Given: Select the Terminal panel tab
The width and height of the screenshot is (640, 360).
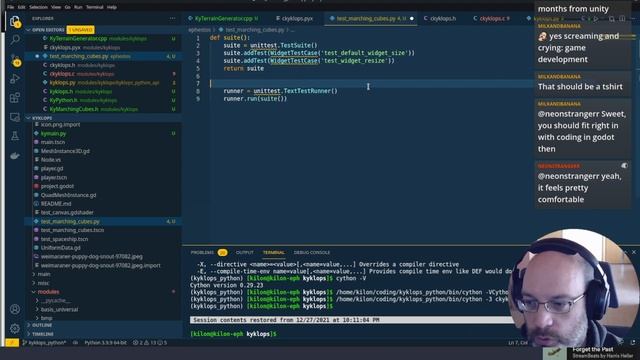Looking at the screenshot, I should pos(273,252).
